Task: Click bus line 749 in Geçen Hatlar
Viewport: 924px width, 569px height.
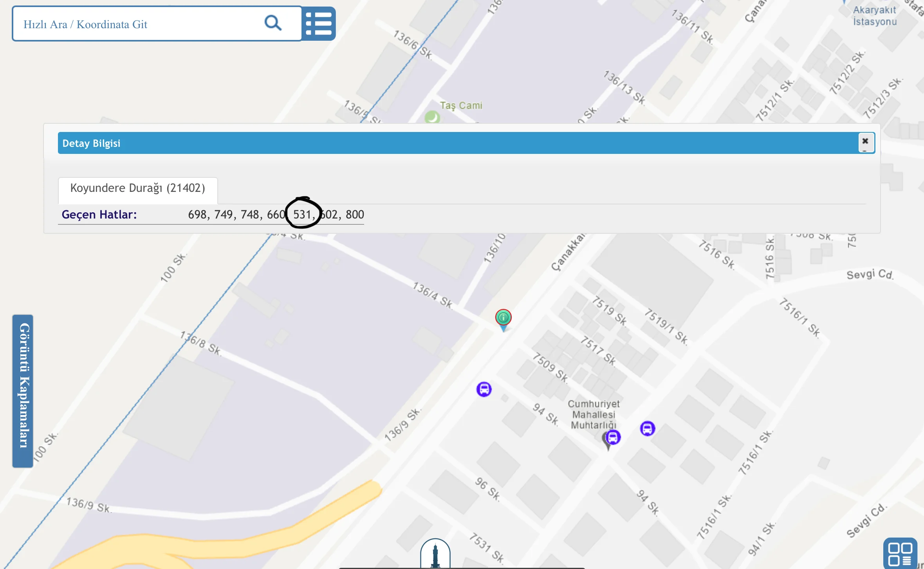Action: [x=224, y=214]
